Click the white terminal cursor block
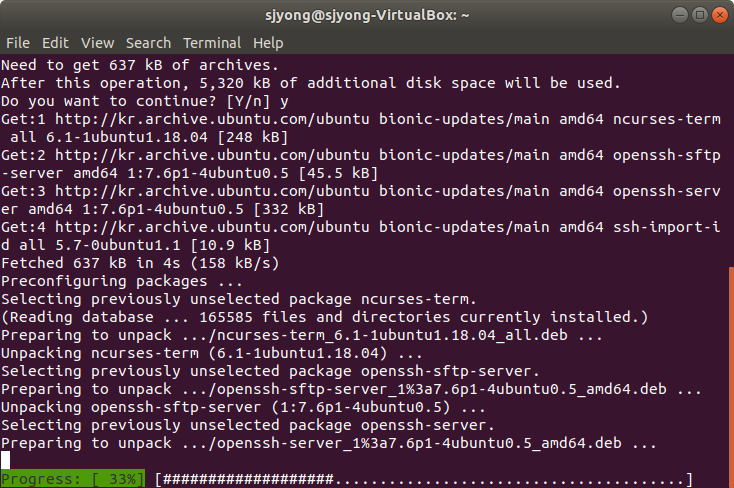 pos(5,460)
